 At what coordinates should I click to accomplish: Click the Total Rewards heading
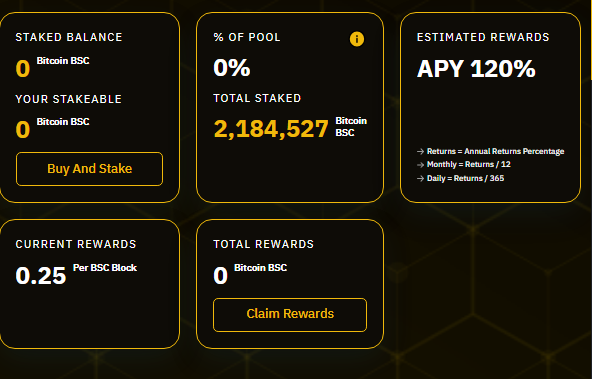tap(264, 244)
